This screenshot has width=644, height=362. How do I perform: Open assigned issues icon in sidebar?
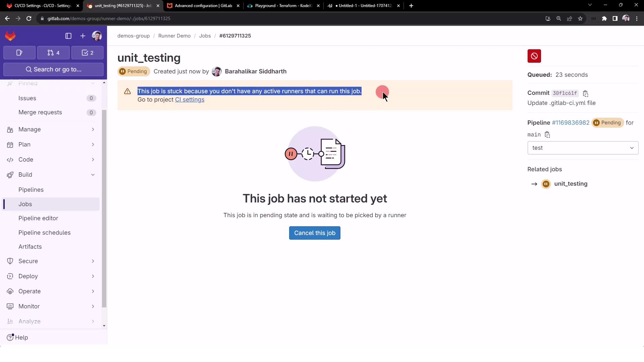tap(19, 53)
